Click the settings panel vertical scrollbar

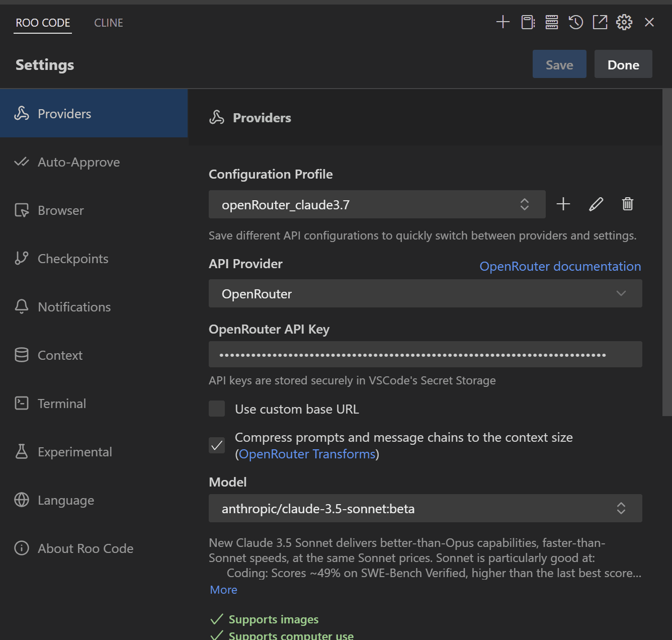point(667,253)
